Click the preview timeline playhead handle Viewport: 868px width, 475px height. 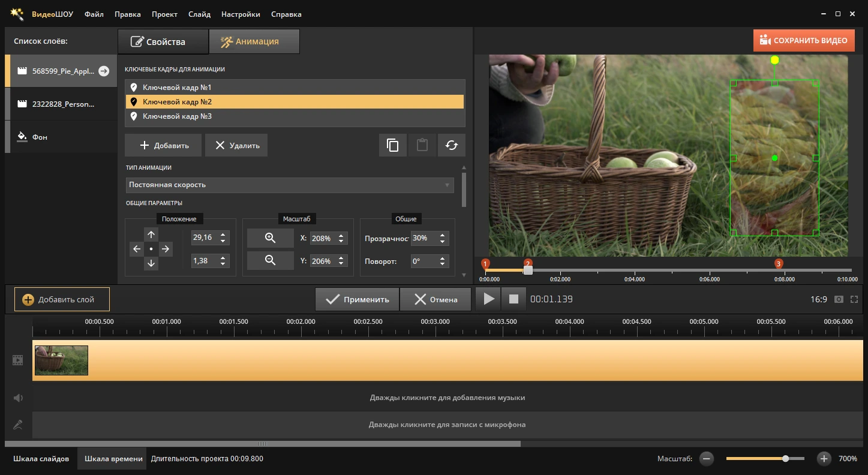pos(528,270)
